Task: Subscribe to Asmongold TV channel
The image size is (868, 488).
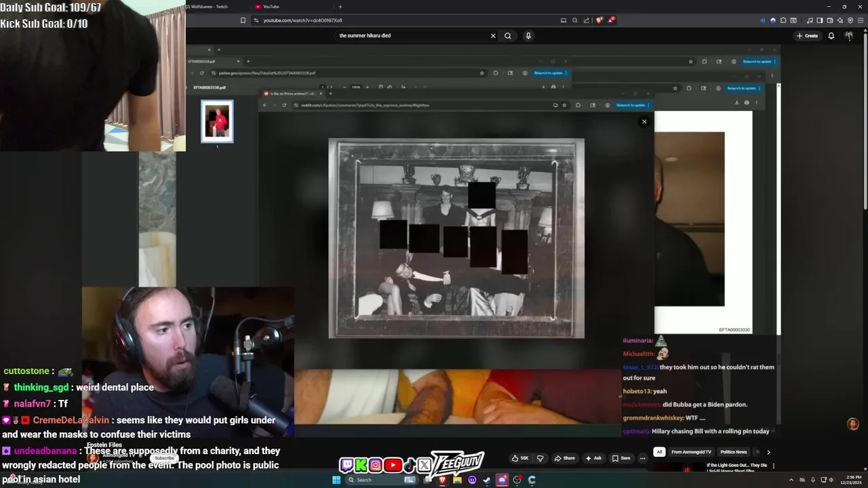Action: click(163, 458)
